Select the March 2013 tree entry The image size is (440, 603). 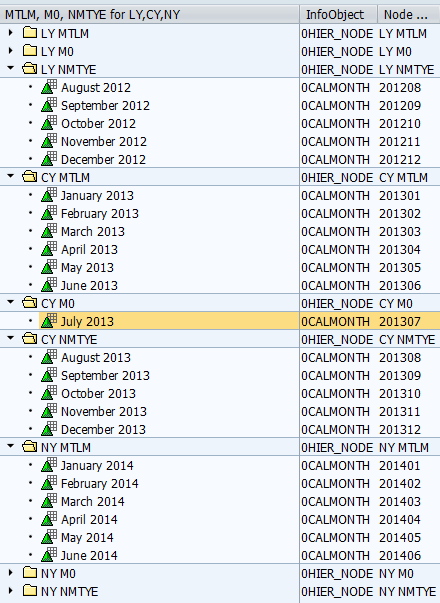[93, 232]
